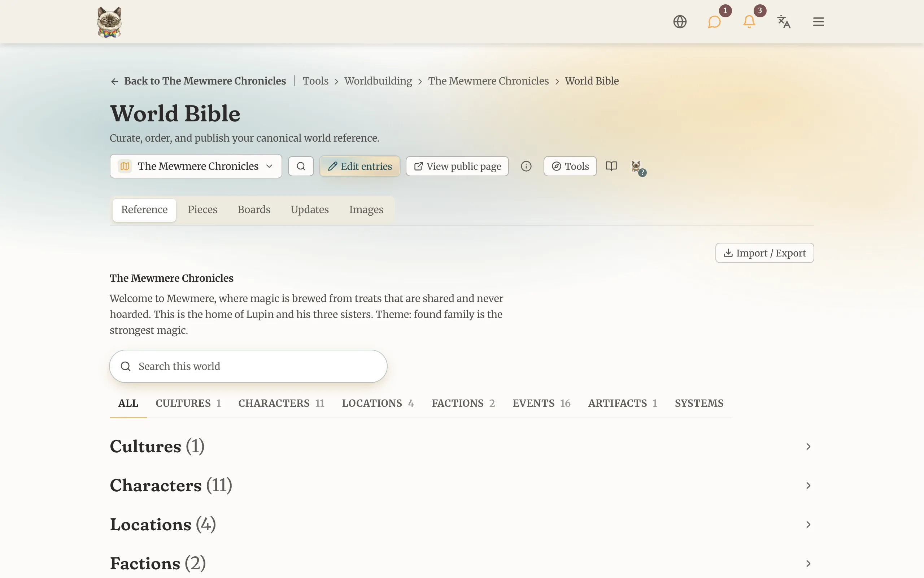Click the Tools button
This screenshot has width=924, height=578.
pyautogui.click(x=570, y=166)
